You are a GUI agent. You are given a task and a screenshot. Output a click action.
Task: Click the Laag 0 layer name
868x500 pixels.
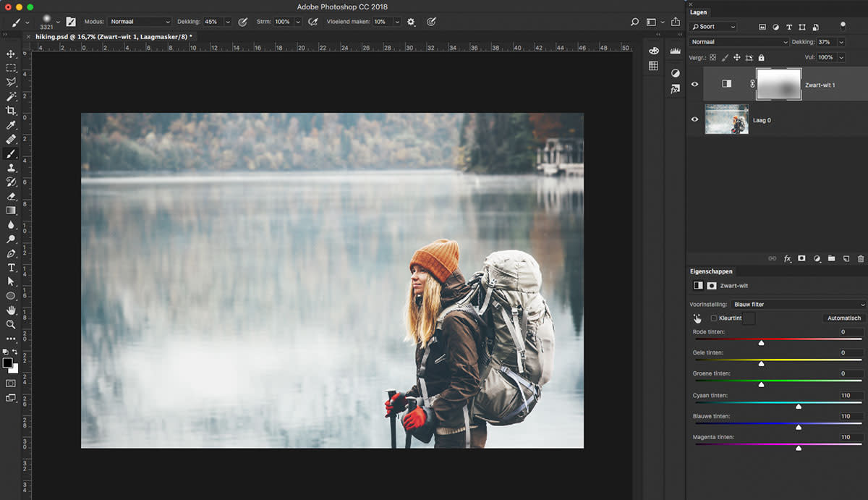(x=762, y=120)
